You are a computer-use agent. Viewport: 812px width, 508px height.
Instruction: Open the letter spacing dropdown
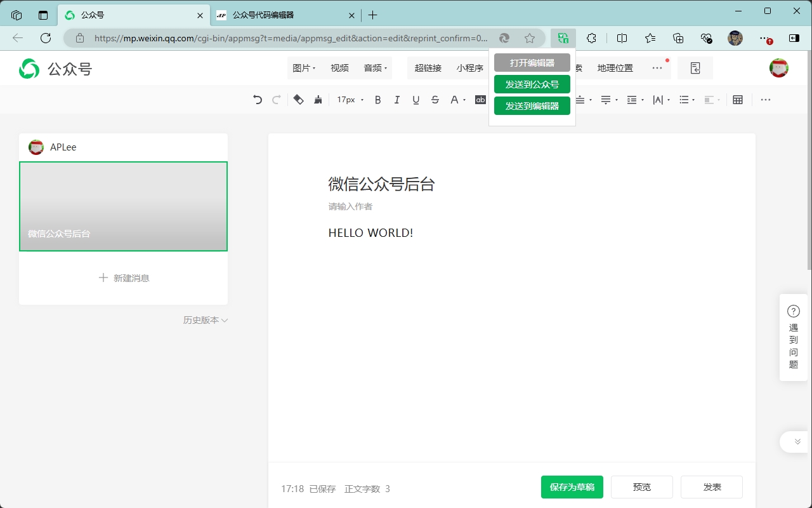coord(661,100)
